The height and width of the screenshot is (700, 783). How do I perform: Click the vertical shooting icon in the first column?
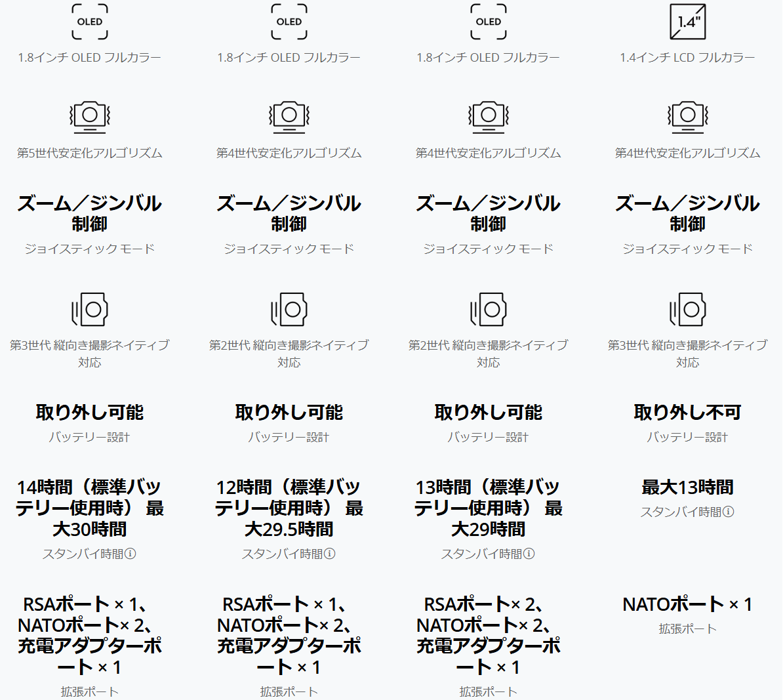coord(90,309)
